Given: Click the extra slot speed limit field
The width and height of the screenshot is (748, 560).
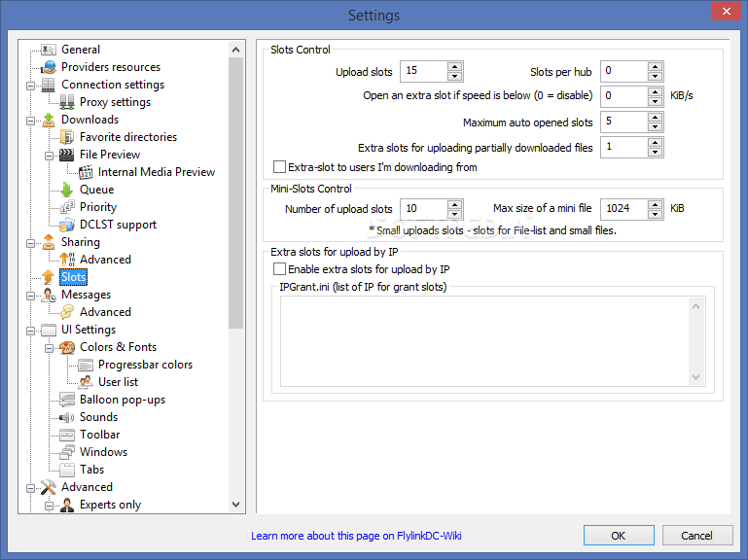Looking at the screenshot, I should coord(624,96).
